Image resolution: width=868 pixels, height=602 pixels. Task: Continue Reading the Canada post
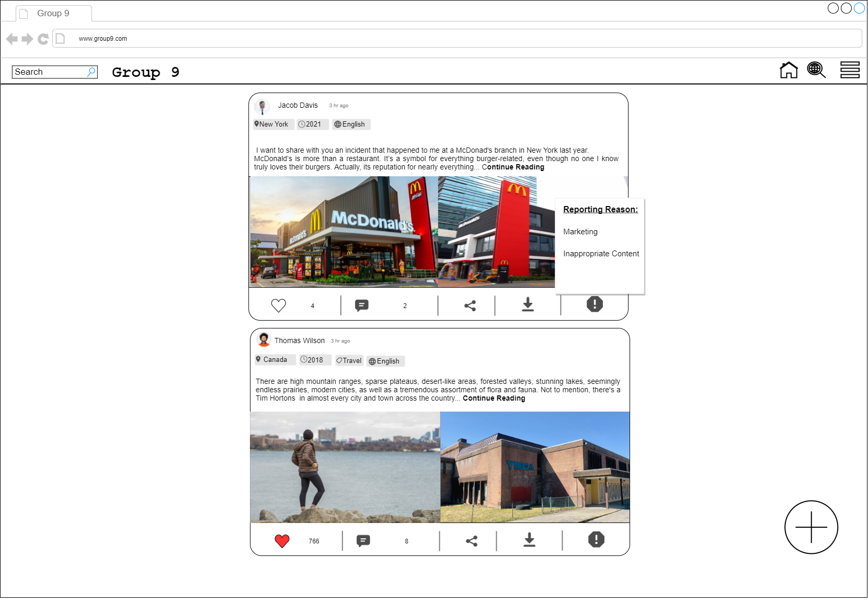pos(494,398)
